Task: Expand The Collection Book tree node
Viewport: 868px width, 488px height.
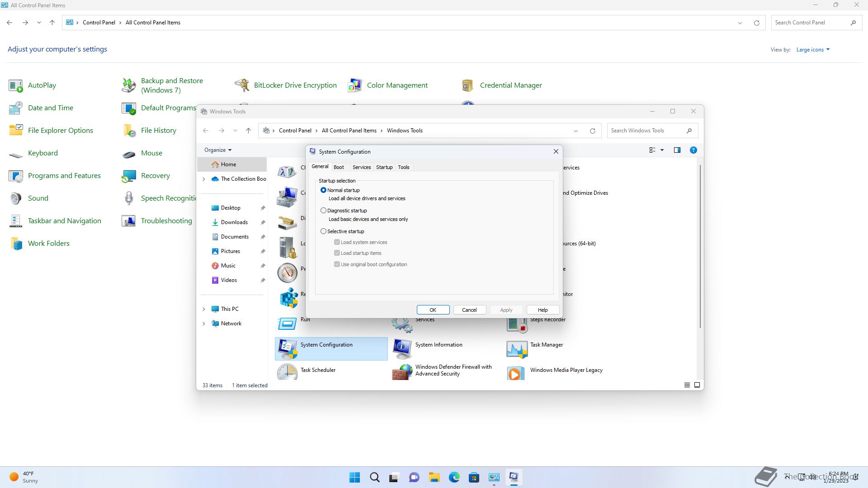Action: (203, 179)
